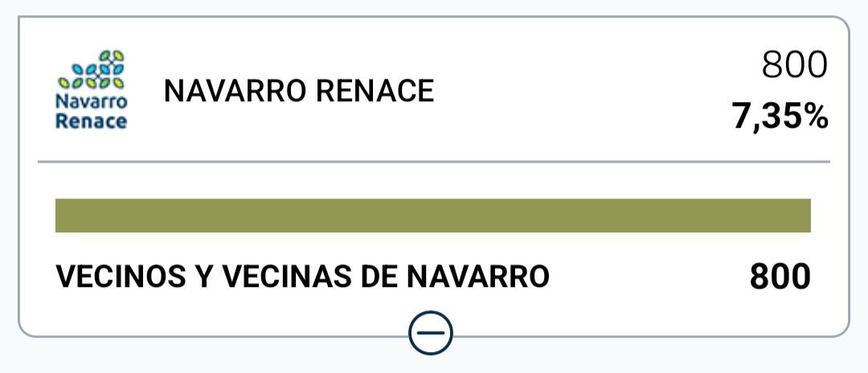Click the word RENACE in the party title
The image size is (868, 373).
click(375, 92)
